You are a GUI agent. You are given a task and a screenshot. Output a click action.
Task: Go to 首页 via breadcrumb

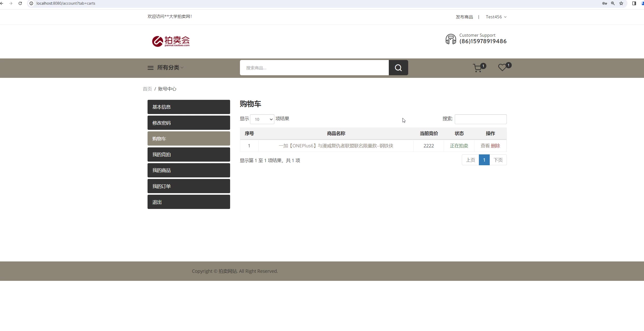click(x=147, y=89)
